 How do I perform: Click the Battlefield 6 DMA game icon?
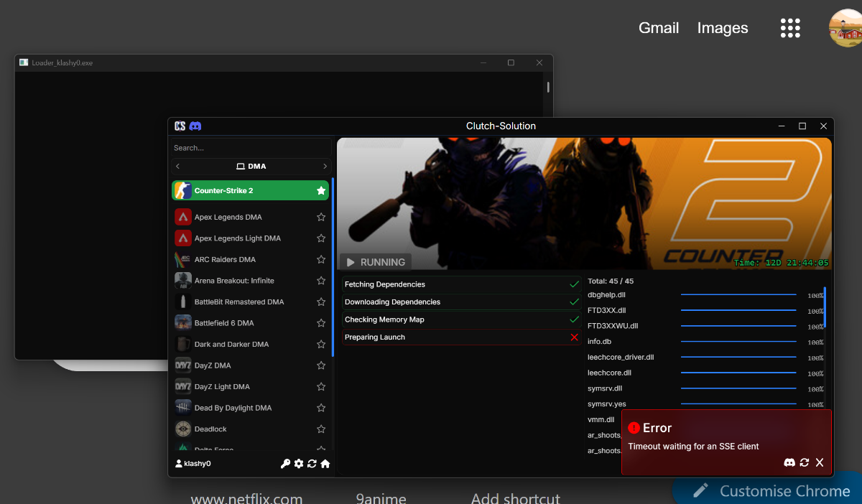(183, 323)
